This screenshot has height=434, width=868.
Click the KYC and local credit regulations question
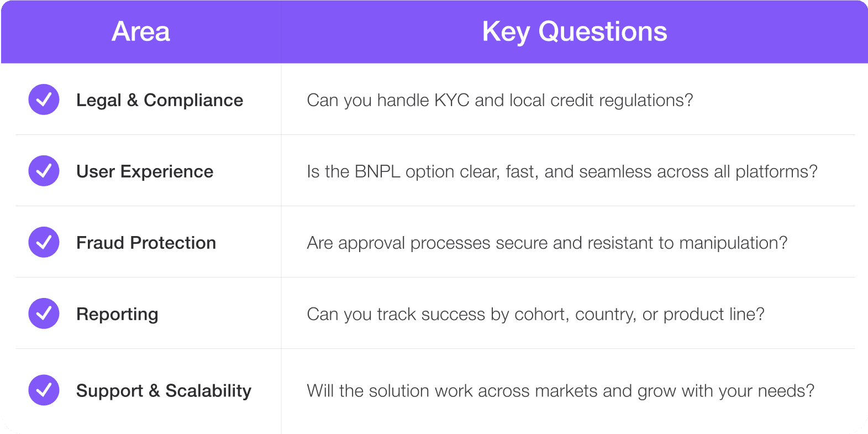tap(499, 100)
